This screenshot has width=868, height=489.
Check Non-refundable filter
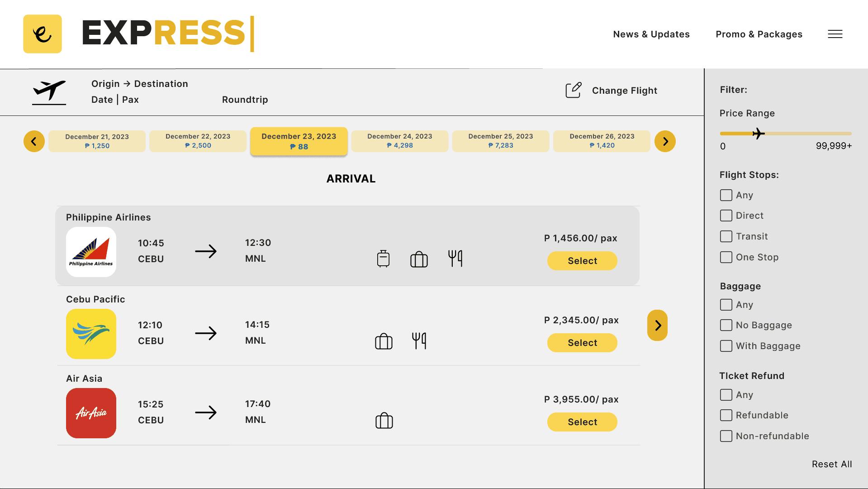(726, 436)
